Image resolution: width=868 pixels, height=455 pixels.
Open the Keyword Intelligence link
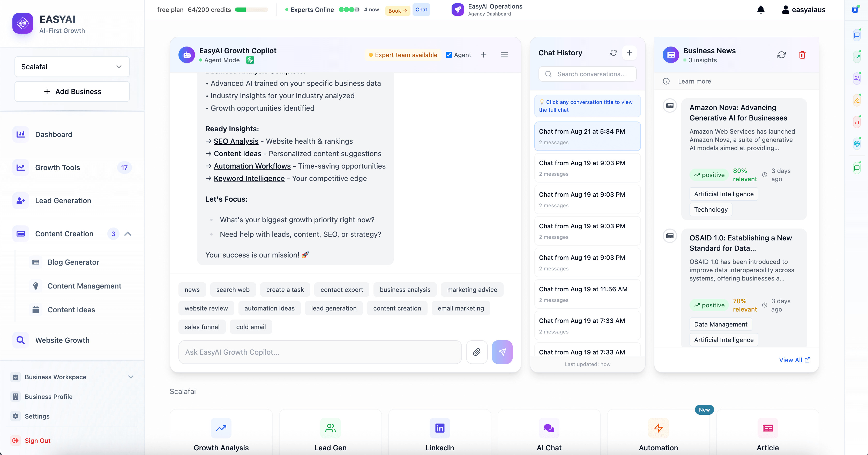click(x=249, y=178)
